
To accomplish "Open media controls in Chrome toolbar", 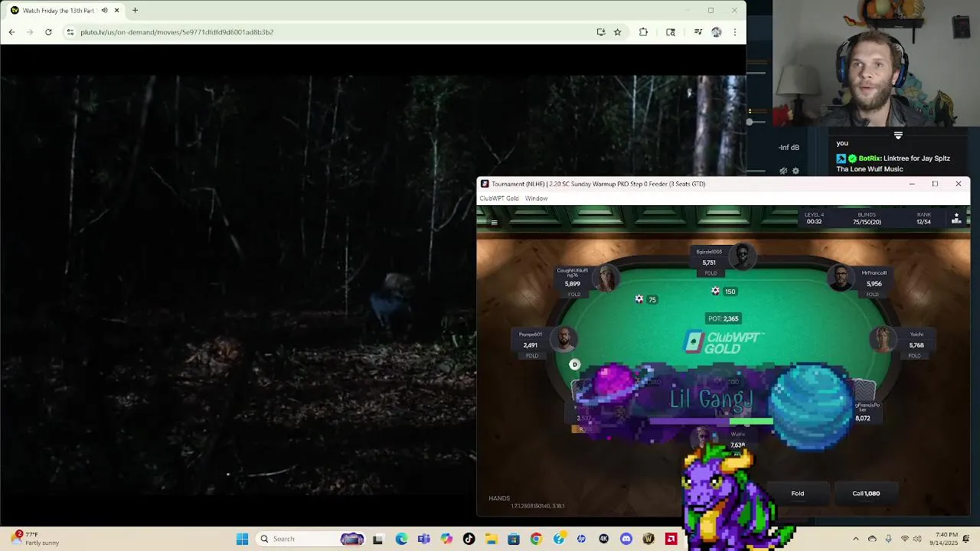I will pyautogui.click(x=697, y=32).
